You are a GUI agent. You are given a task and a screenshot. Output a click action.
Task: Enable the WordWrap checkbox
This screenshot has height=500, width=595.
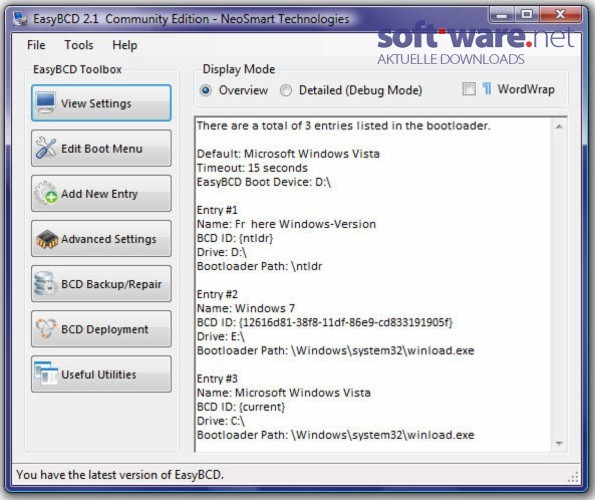(x=469, y=89)
